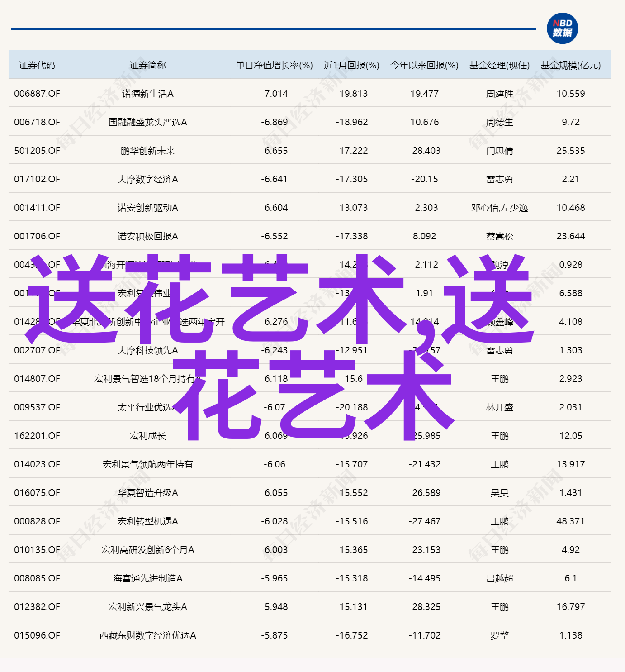Select fund code 012382.OF
This screenshot has width=625, height=672.
pyautogui.click(x=37, y=607)
